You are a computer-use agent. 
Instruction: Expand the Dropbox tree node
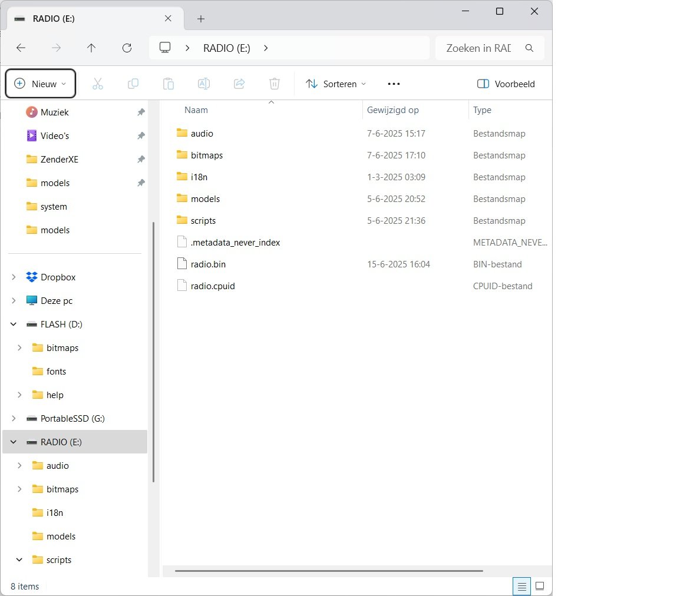coord(14,277)
